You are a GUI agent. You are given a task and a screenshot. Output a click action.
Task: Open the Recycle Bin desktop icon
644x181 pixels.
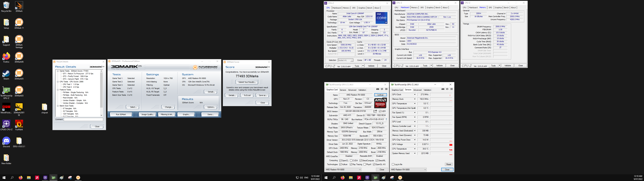[x=6, y=7]
